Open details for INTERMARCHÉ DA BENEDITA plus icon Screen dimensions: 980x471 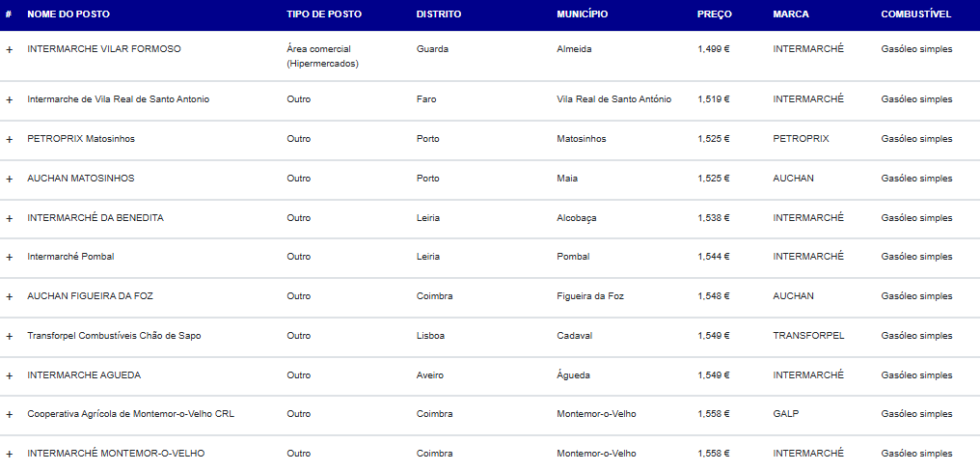pyautogui.click(x=9, y=218)
